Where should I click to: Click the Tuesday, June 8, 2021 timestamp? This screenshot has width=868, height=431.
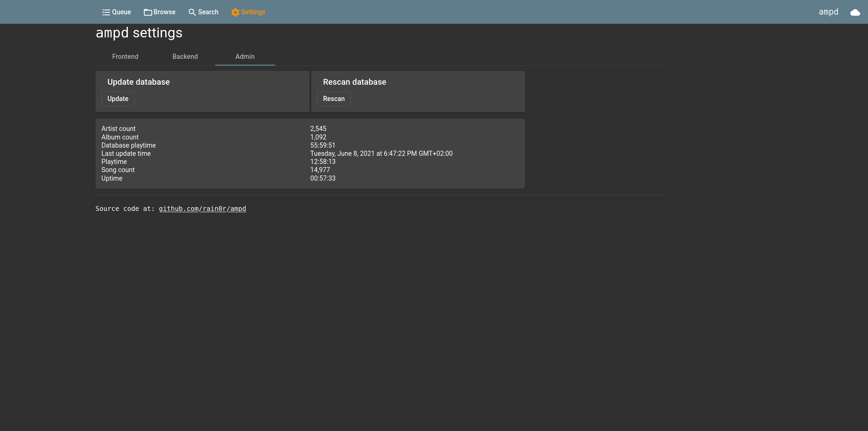click(381, 153)
